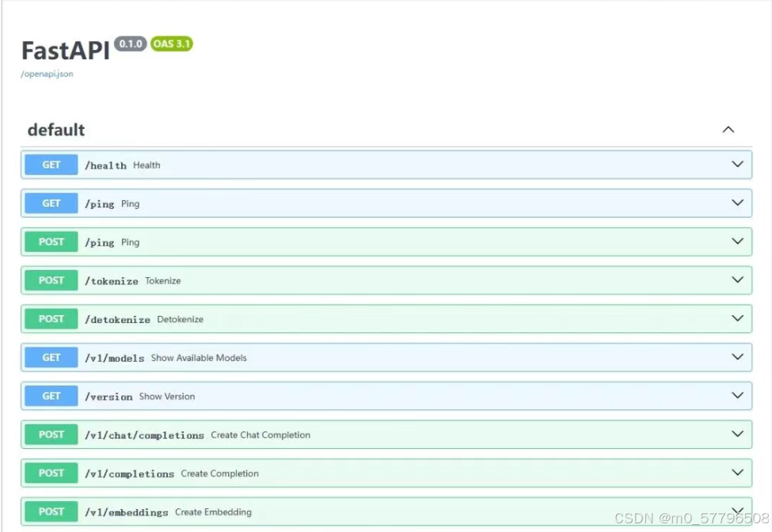Viewport: 772px width, 532px height.
Task: Click the GET badge for /version
Action: coord(51,396)
